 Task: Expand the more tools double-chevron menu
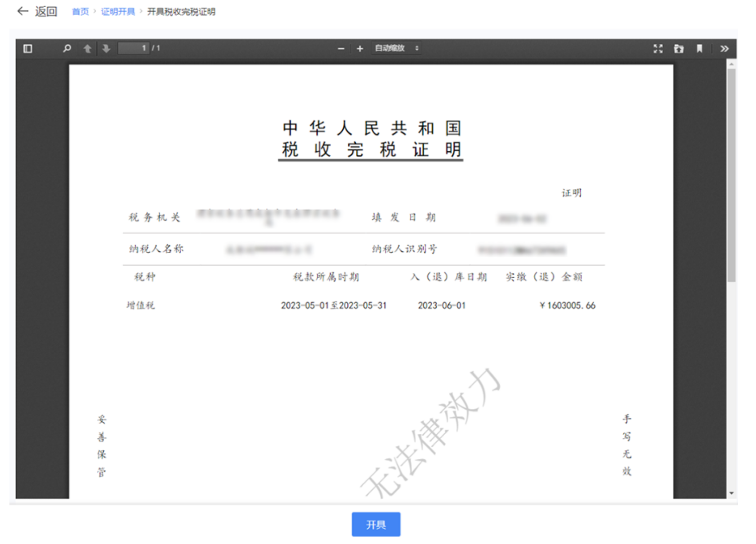click(725, 49)
